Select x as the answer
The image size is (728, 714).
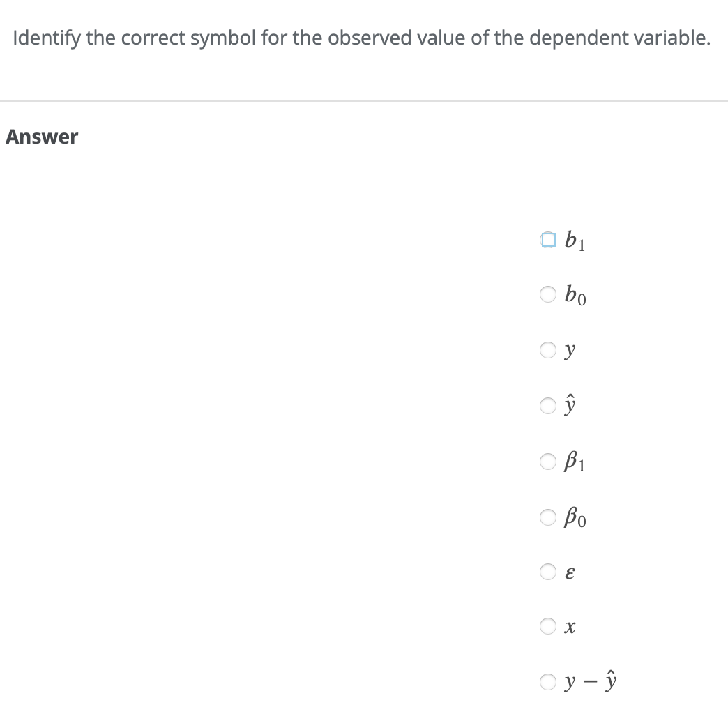[x=548, y=626]
